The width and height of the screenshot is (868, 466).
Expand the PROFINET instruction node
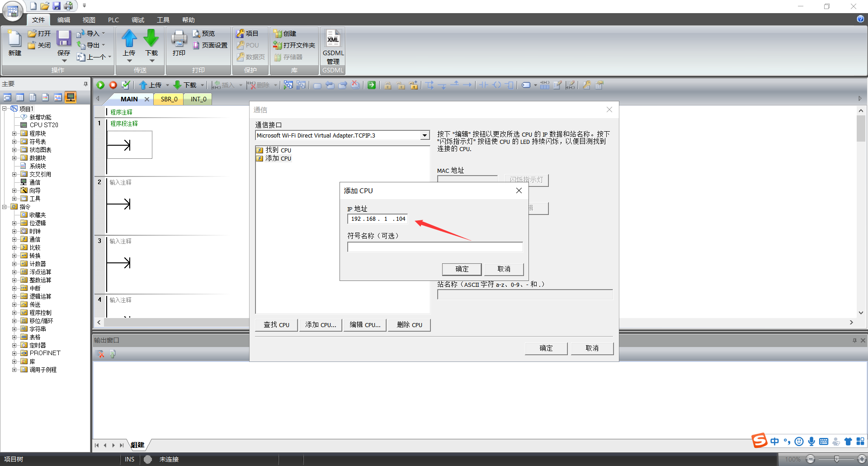pos(14,353)
